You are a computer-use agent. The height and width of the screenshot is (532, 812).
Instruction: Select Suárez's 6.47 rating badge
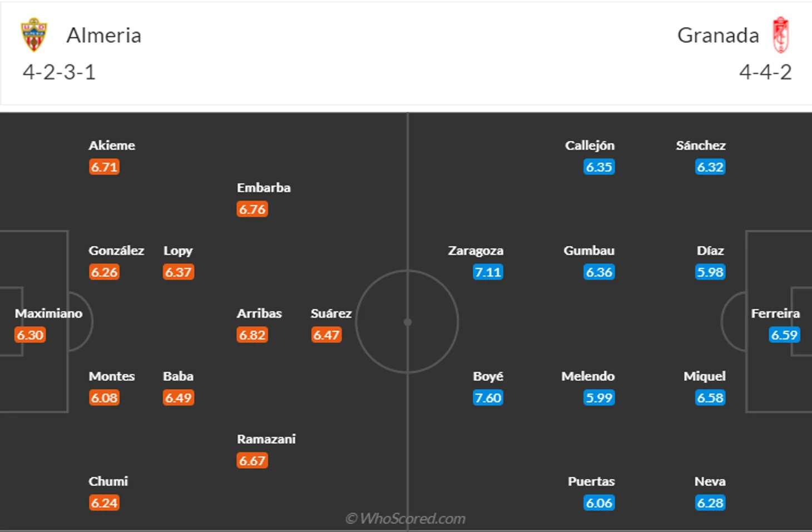(x=326, y=335)
